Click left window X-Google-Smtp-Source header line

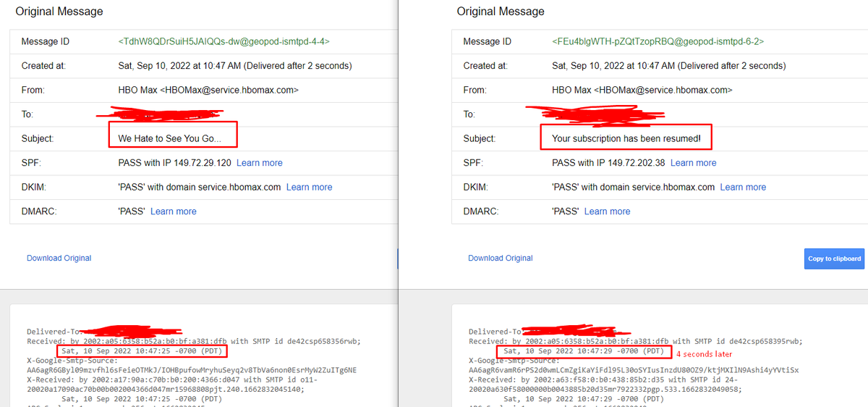point(72,361)
